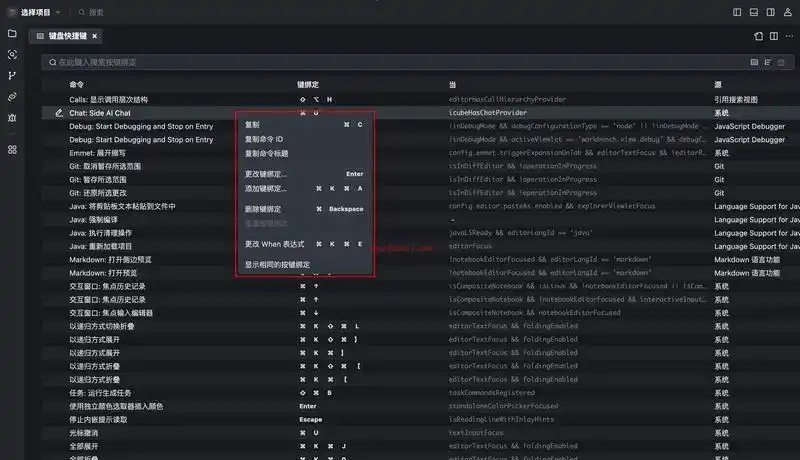The image size is (800, 460).
Task: Open the Extensions grid icon in sidebar
Action: point(12,149)
